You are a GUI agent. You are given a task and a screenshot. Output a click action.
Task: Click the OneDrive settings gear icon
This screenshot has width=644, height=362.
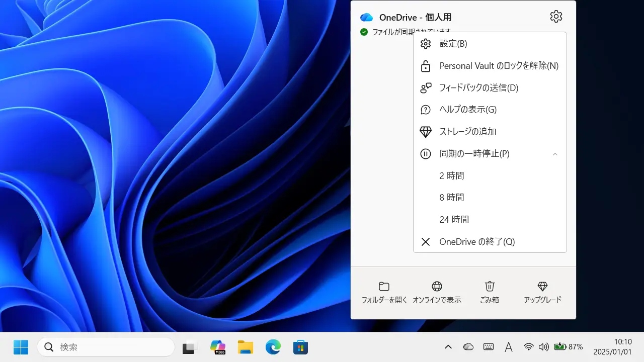click(556, 17)
